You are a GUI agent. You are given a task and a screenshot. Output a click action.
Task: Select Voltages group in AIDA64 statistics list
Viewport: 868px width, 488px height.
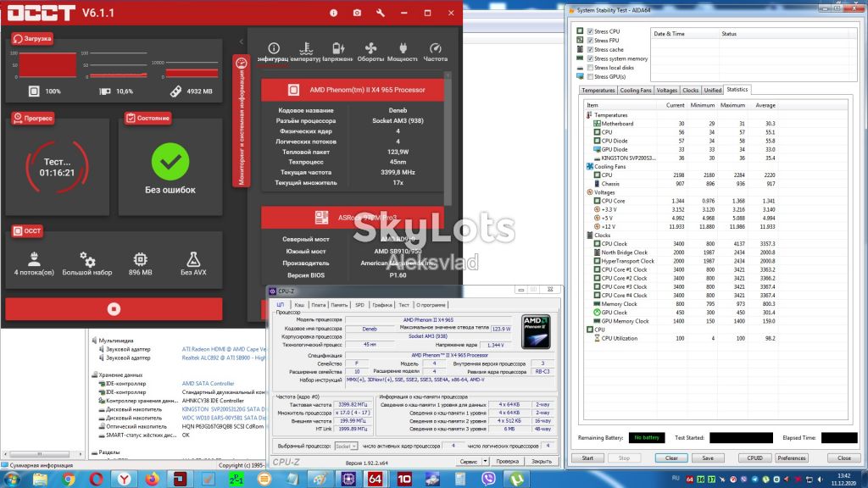pyautogui.click(x=604, y=192)
